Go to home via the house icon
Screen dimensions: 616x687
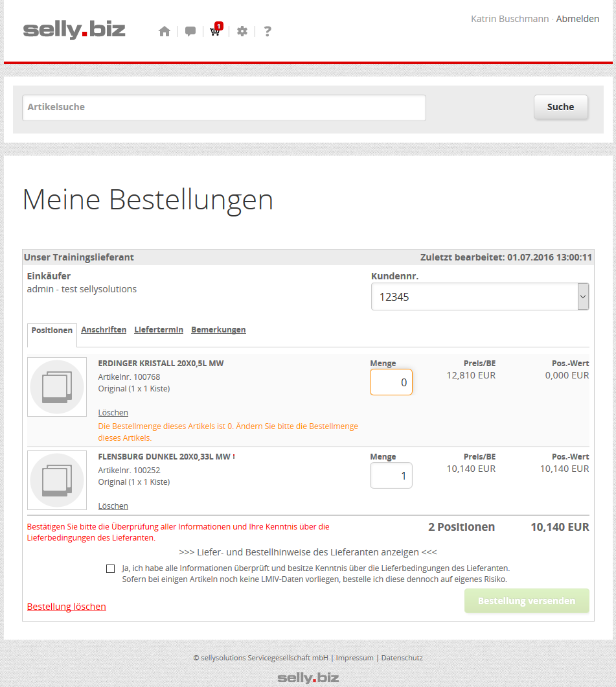pyautogui.click(x=165, y=31)
